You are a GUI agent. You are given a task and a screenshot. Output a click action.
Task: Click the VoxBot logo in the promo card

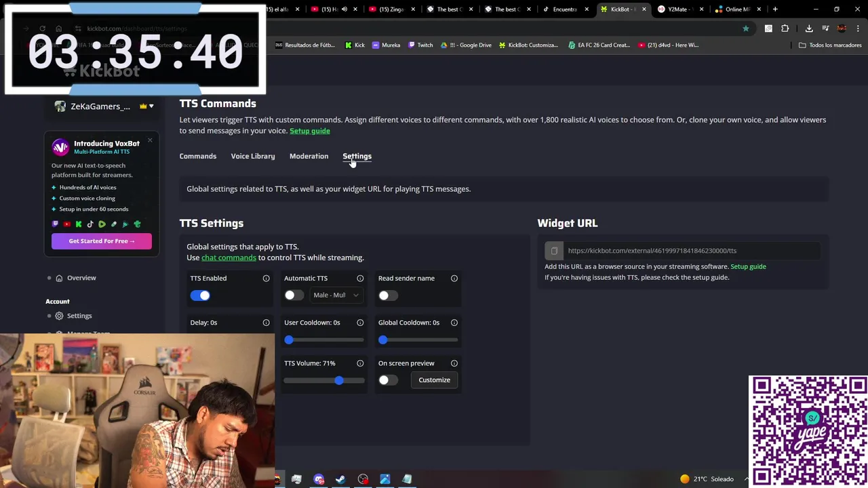[60, 147]
